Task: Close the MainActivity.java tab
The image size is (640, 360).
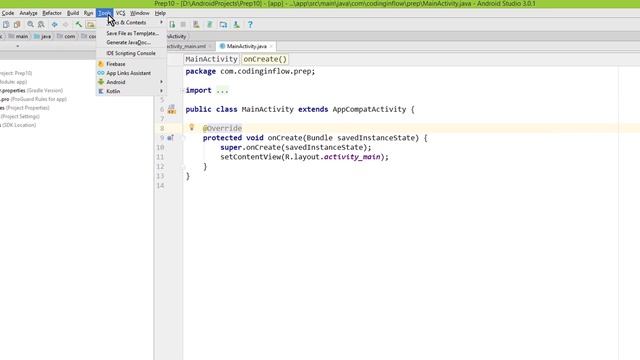Action: [271, 47]
